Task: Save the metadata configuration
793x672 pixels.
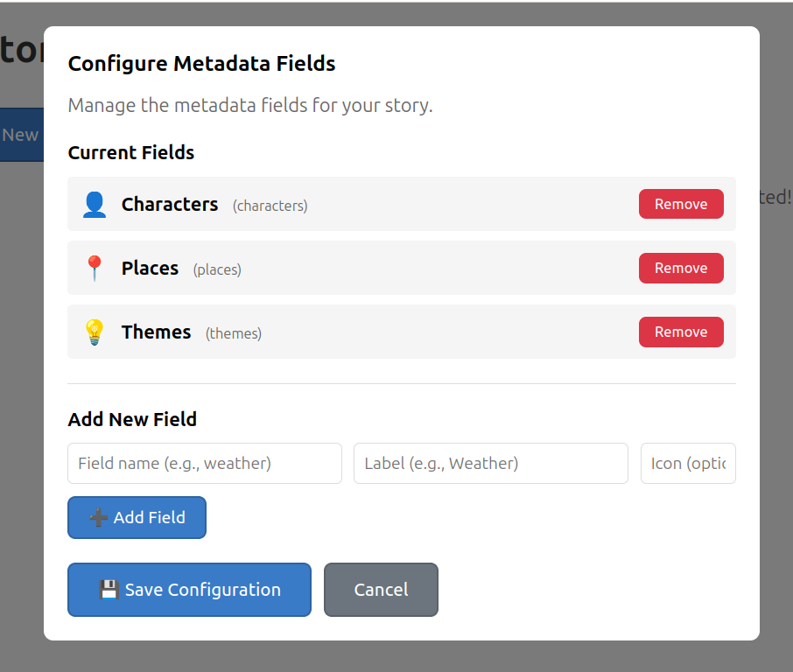Action: coord(189,590)
